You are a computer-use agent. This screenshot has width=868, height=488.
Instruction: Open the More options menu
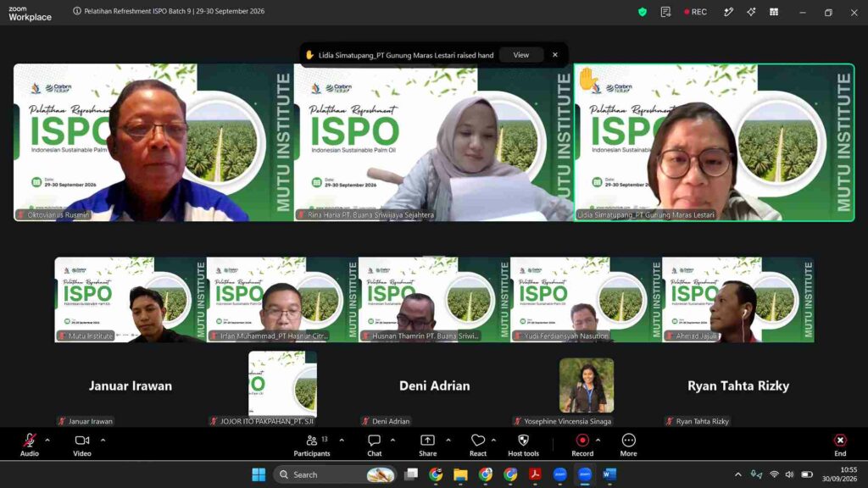(628, 446)
